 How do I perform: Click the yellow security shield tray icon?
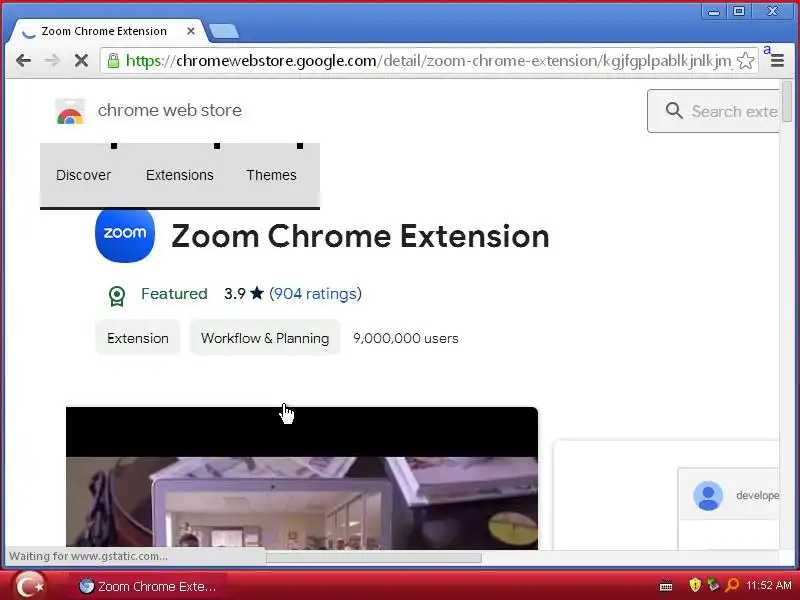coord(694,585)
